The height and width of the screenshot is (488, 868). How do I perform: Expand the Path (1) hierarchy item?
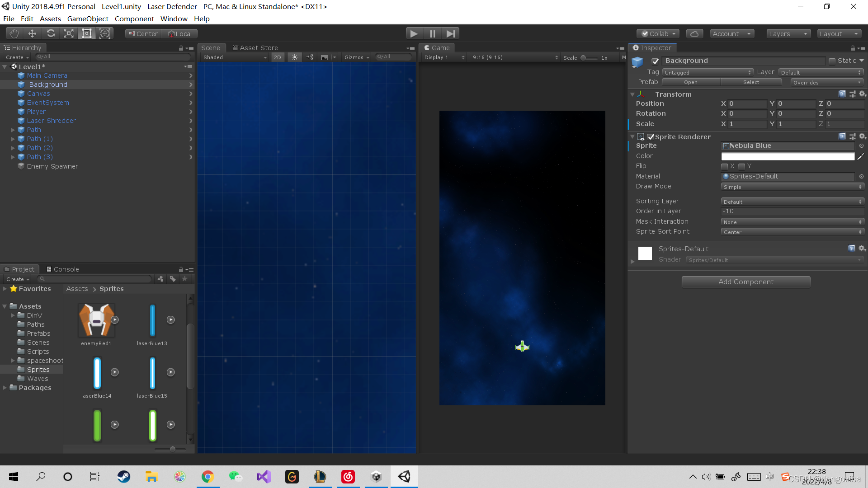(x=13, y=139)
